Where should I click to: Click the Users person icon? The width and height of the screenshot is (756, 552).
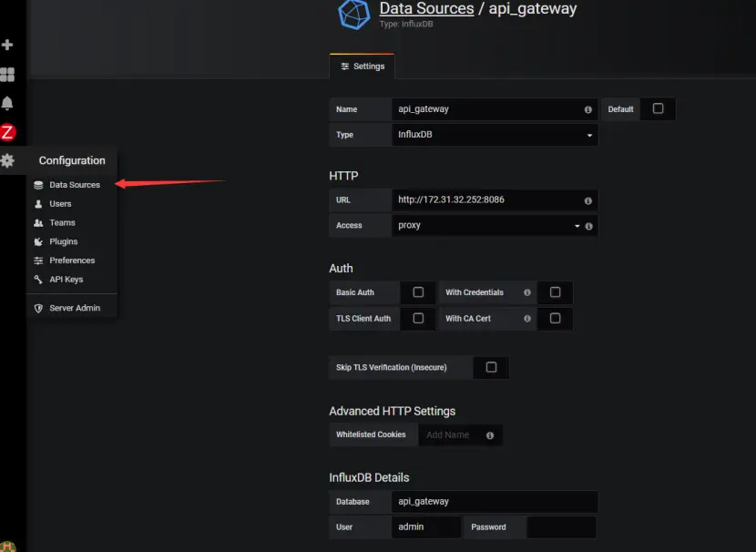click(38, 204)
